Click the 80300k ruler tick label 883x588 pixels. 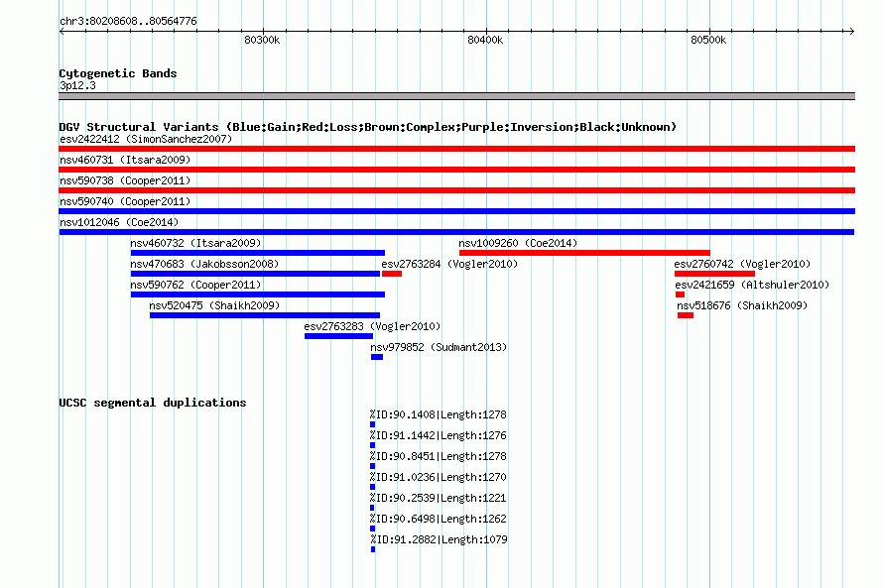coord(262,40)
